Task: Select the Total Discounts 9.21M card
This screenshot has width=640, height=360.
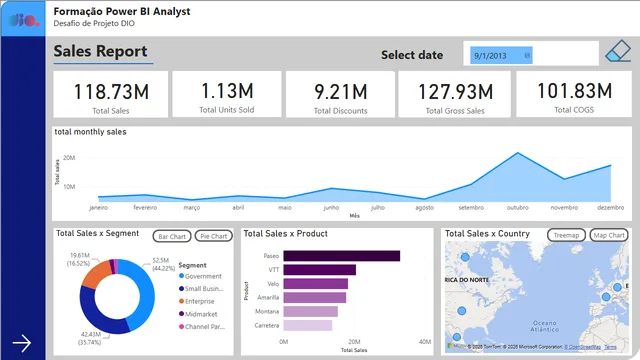Action: pyautogui.click(x=340, y=94)
